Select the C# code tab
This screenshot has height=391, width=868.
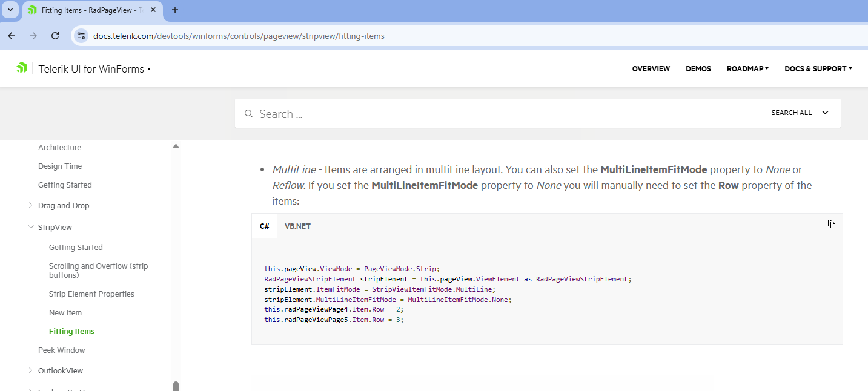point(265,226)
